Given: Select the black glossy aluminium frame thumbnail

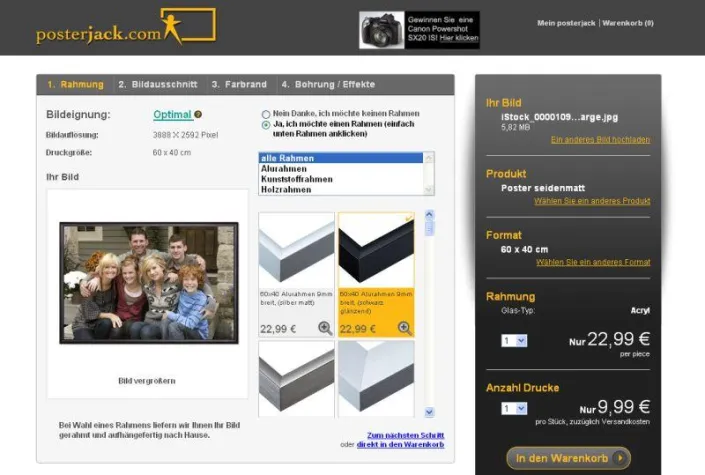Looking at the screenshot, I should click(x=376, y=251).
